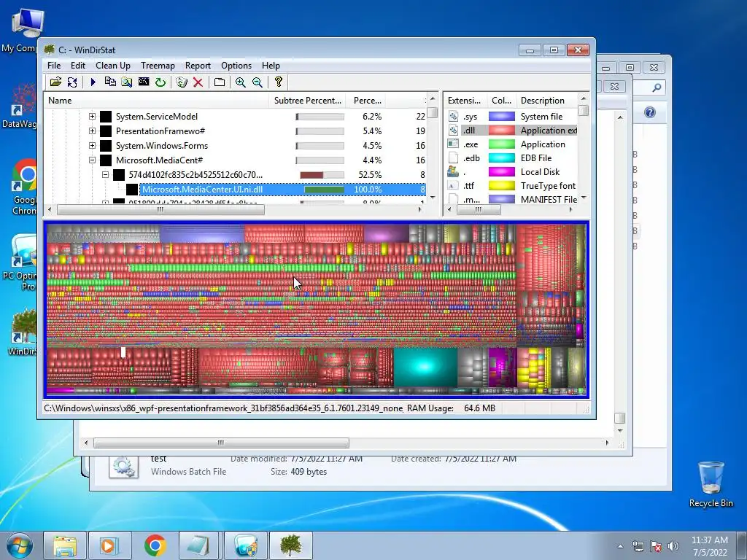The height and width of the screenshot is (560, 747).
Task: Click the .edb file type icon
Action: (x=453, y=157)
